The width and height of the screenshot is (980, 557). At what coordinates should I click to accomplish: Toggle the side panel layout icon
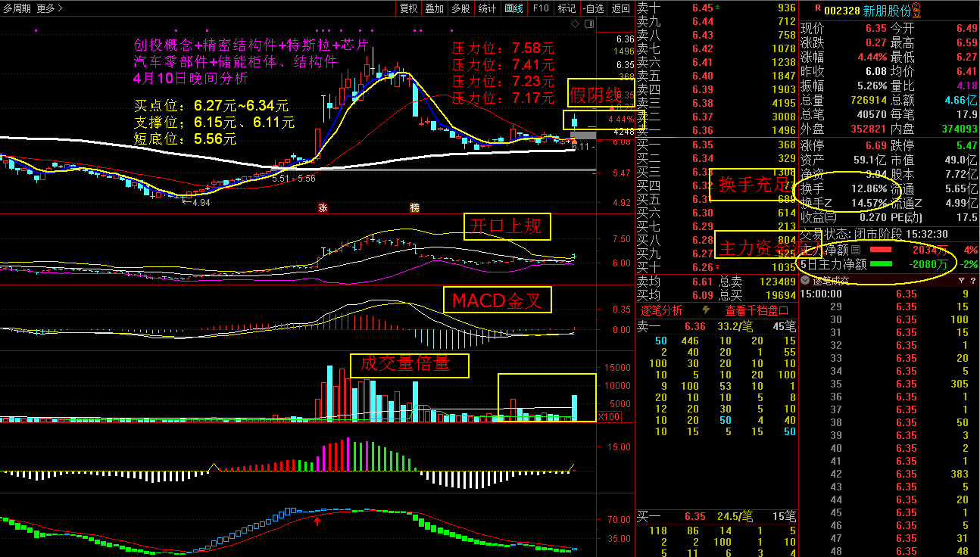pyautogui.click(x=588, y=24)
